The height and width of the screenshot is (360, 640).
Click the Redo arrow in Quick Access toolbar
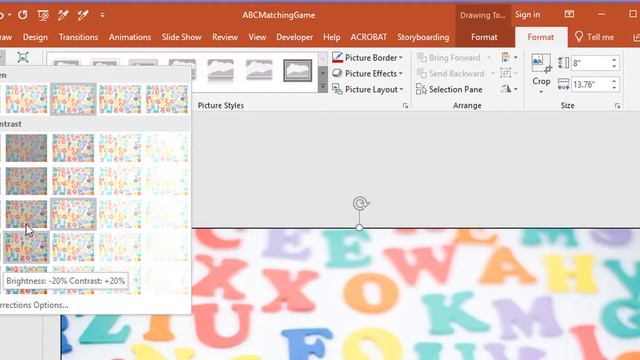[x=23, y=15]
